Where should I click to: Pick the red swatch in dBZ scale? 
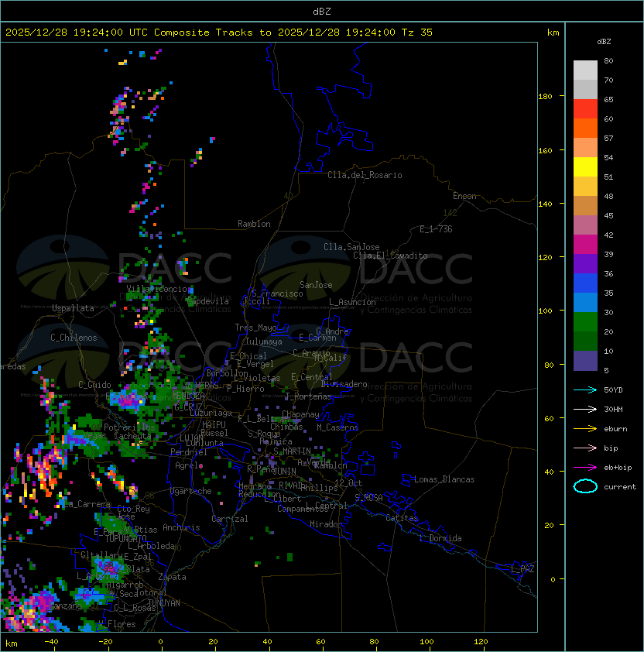point(585,109)
